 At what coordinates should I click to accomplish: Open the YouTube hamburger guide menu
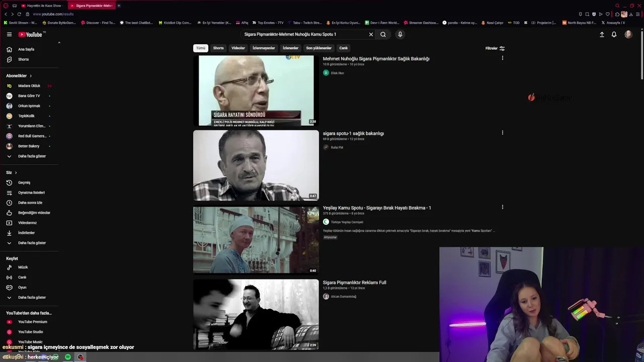(x=9, y=34)
